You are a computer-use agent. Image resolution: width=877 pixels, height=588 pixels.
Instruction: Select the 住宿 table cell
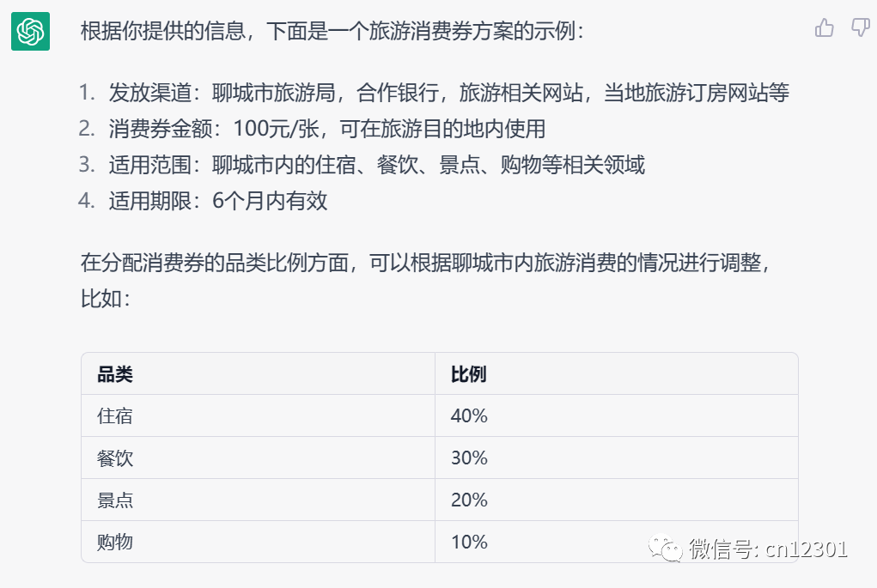point(258,415)
